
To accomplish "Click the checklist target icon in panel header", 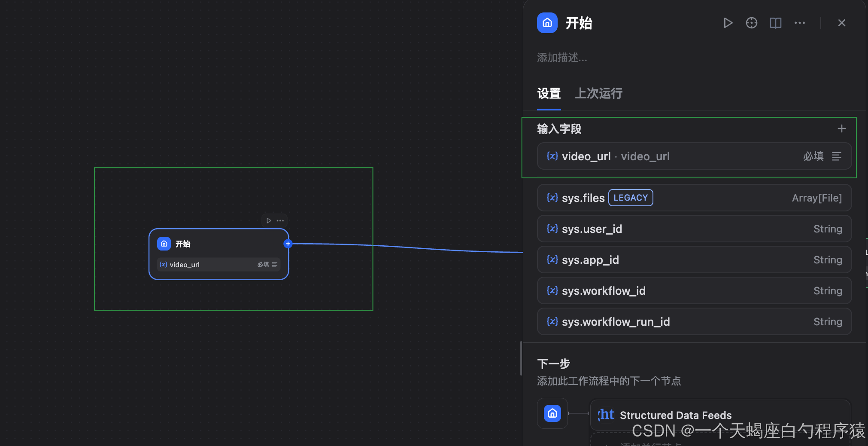I will coord(751,23).
